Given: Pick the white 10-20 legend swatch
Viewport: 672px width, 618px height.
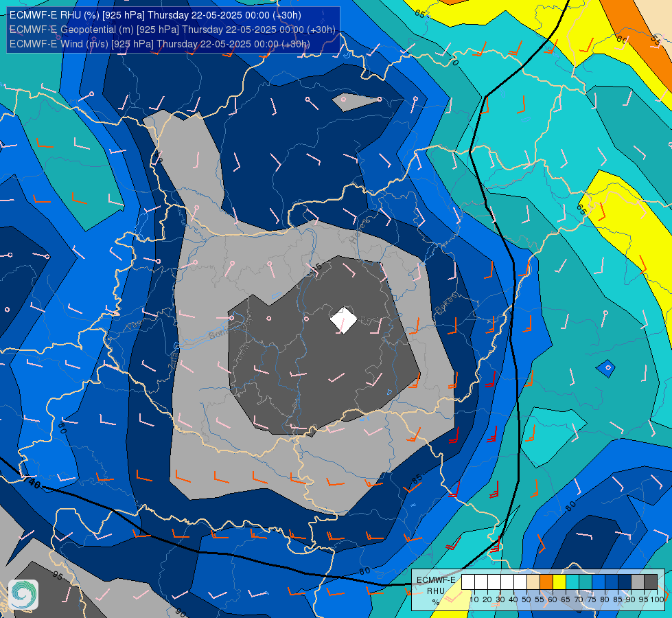Looking at the screenshot, I should click(x=481, y=582).
